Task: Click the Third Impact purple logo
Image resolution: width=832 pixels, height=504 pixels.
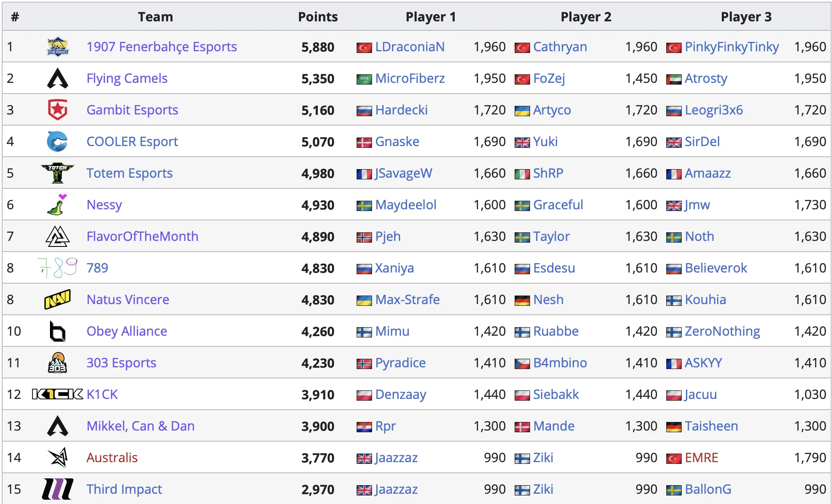Action: (58, 489)
